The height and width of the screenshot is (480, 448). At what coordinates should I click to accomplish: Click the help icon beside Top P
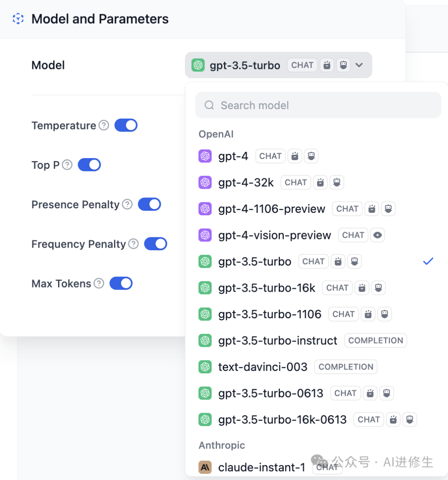(67, 165)
